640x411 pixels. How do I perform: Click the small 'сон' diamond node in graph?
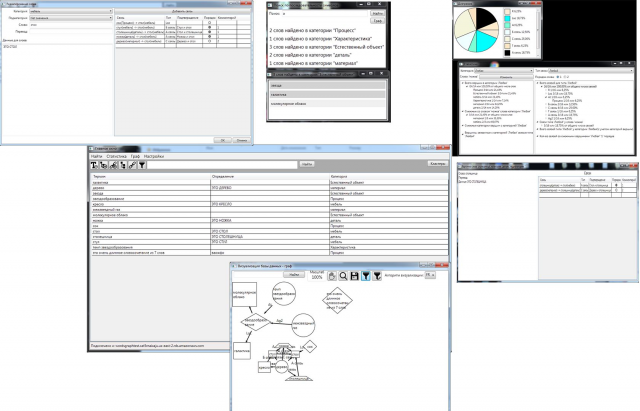[x=310, y=347]
